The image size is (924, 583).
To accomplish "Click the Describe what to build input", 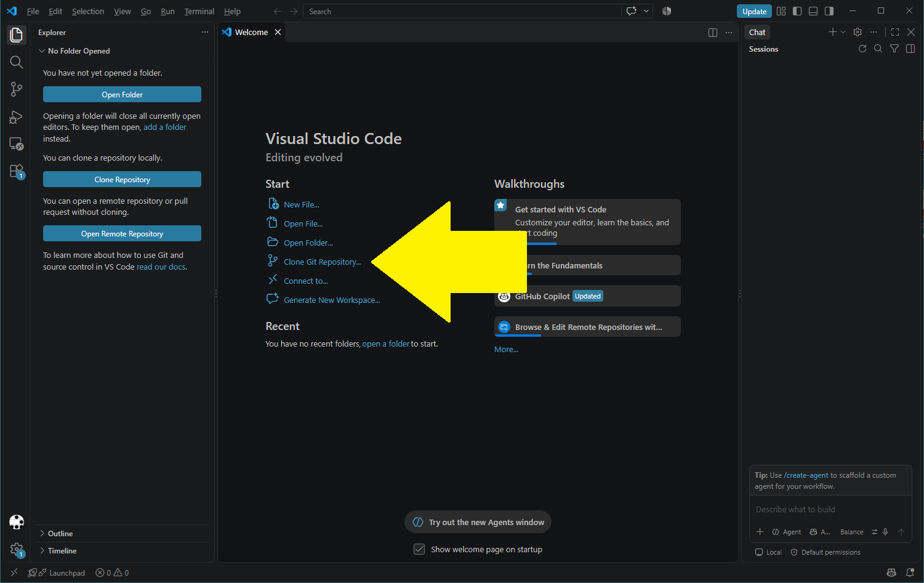I will [830, 509].
